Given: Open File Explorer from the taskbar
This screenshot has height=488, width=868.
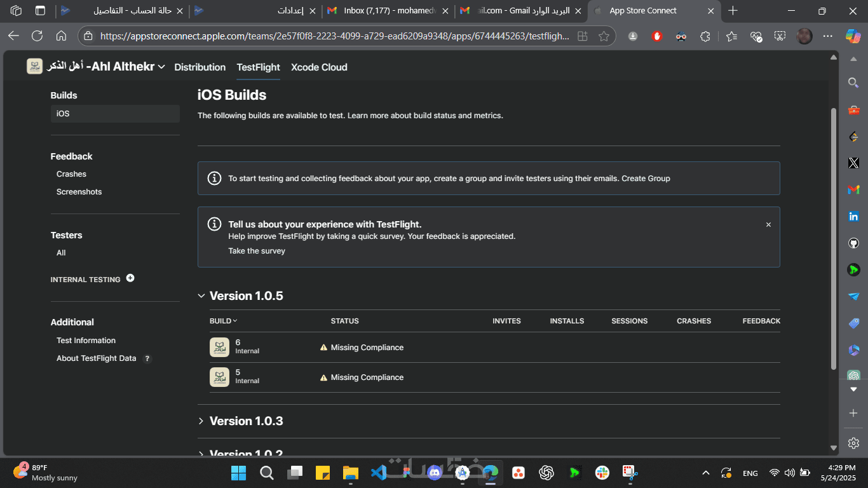Looking at the screenshot, I should tap(350, 473).
